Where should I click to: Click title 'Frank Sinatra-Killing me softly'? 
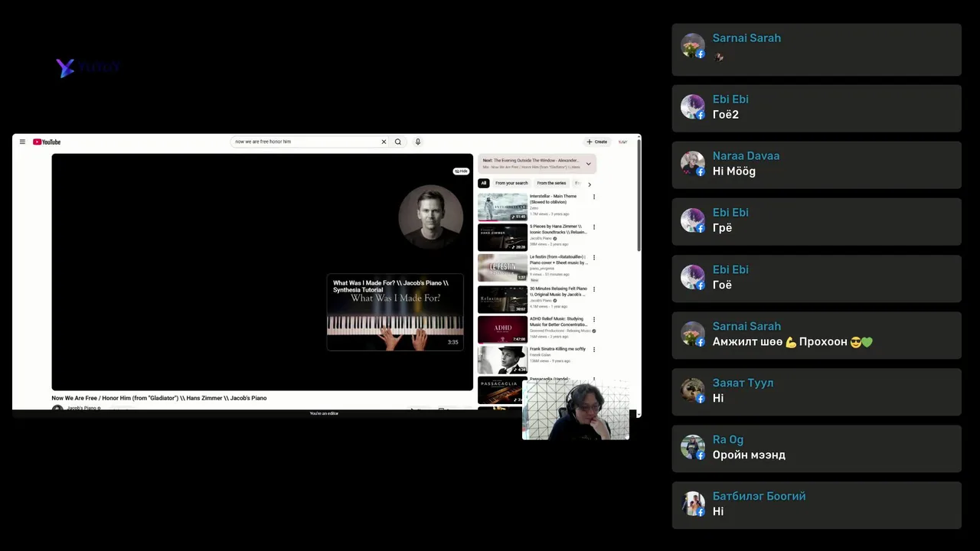coord(557,349)
